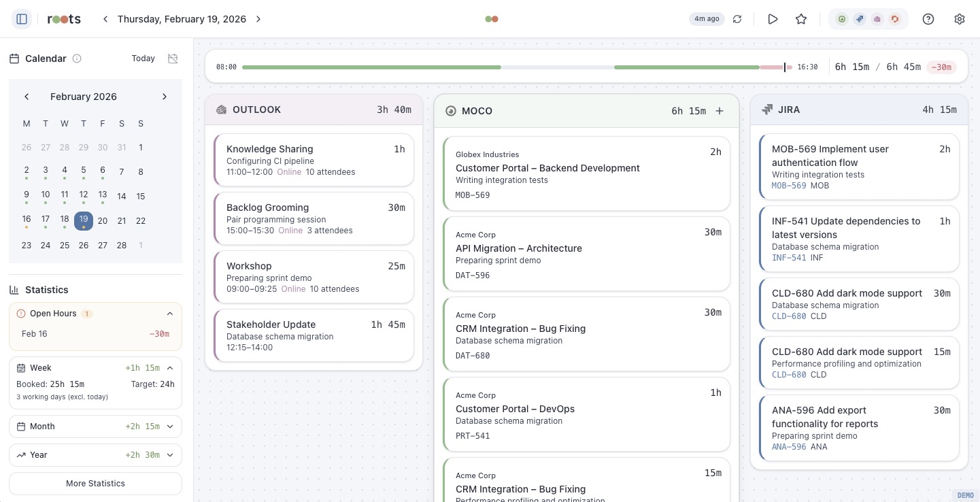Click the plus icon on the MOCO panel header
This screenshot has height=502, width=980.
720,110
